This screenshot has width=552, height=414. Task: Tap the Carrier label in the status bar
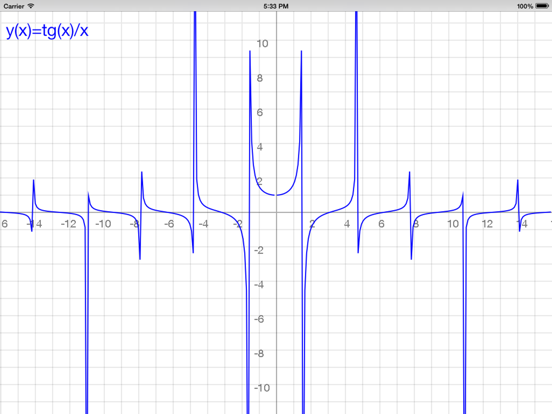tap(14, 6)
